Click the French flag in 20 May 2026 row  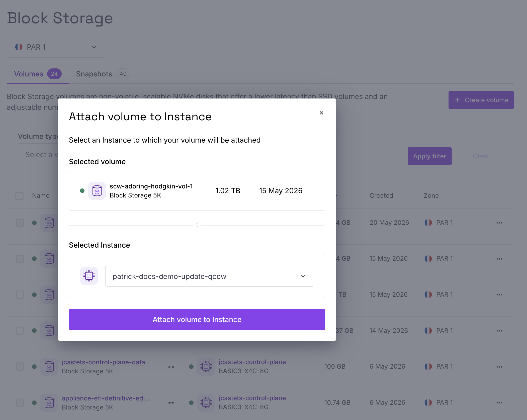click(x=428, y=223)
